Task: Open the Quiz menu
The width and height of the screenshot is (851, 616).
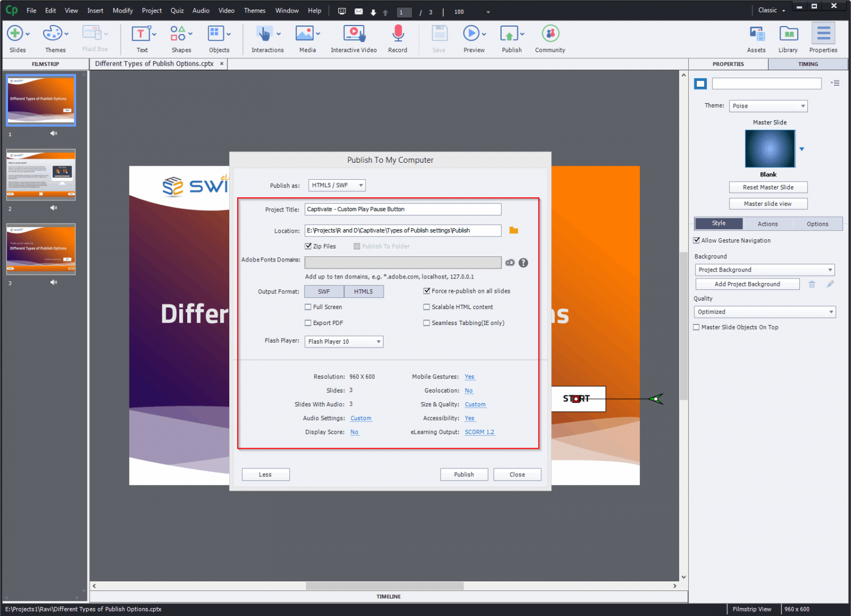Action: tap(177, 11)
